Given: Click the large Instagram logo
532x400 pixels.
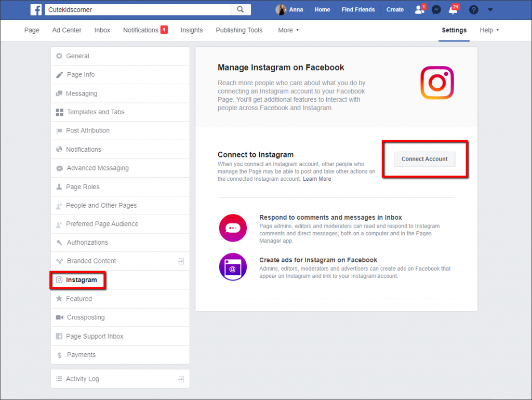Looking at the screenshot, I should [437, 83].
